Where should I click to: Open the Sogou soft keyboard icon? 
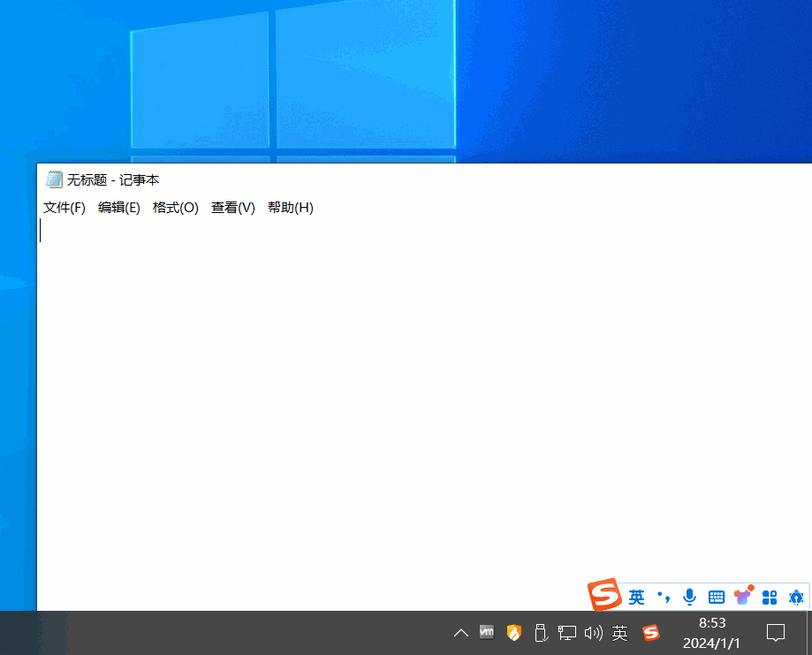point(717,598)
